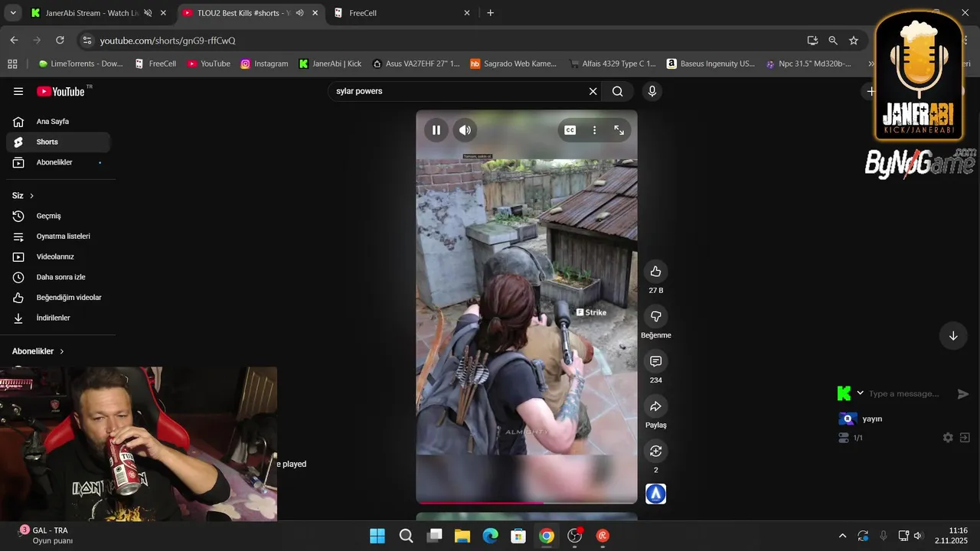Open YouTube hamburger guide menu
This screenshot has height=551, width=980.
(18, 91)
